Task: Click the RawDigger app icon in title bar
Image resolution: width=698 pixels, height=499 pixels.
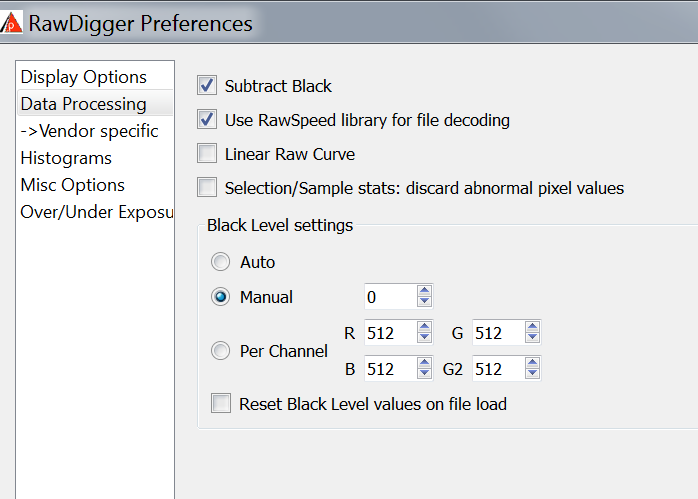Action: point(11,23)
